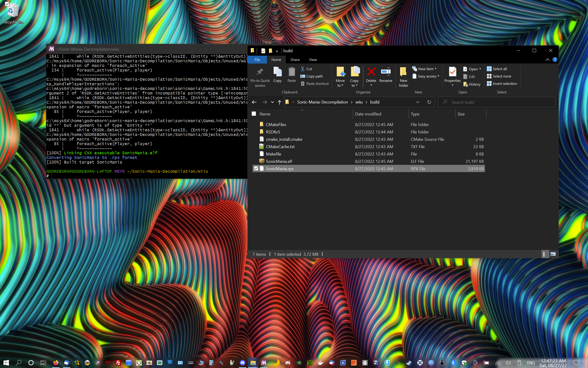Open Steam from the taskbar
This screenshot has height=368, width=588.
coord(409,363)
